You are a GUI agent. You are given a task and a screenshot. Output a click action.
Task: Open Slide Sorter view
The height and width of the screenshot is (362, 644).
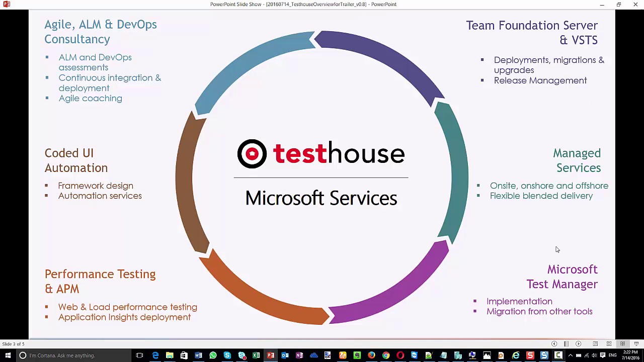point(609,344)
